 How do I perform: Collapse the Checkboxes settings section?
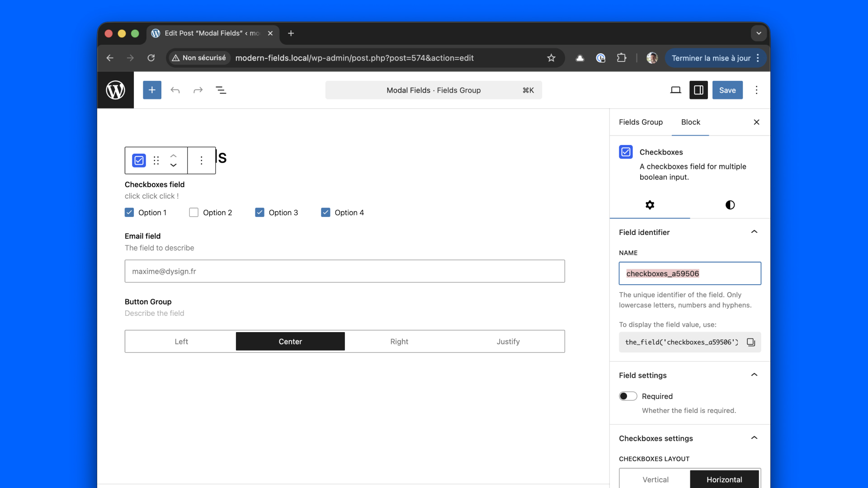[754, 438]
